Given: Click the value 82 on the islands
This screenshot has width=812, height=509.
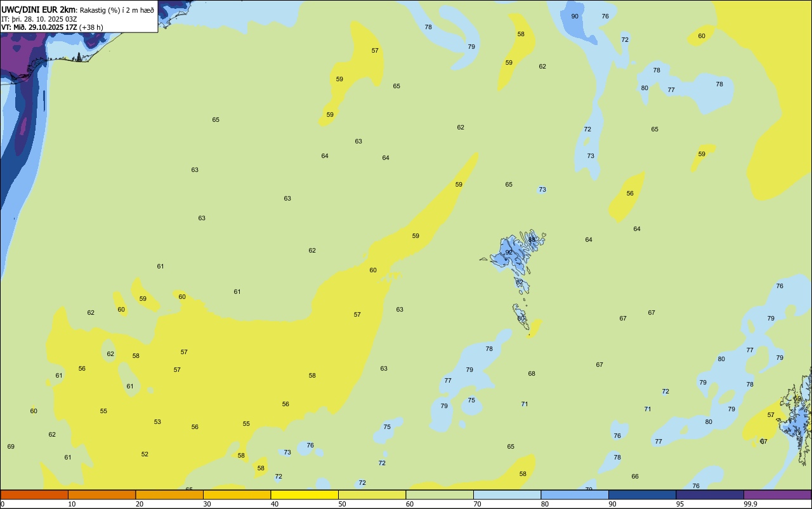Looking at the screenshot, I should [x=520, y=282].
